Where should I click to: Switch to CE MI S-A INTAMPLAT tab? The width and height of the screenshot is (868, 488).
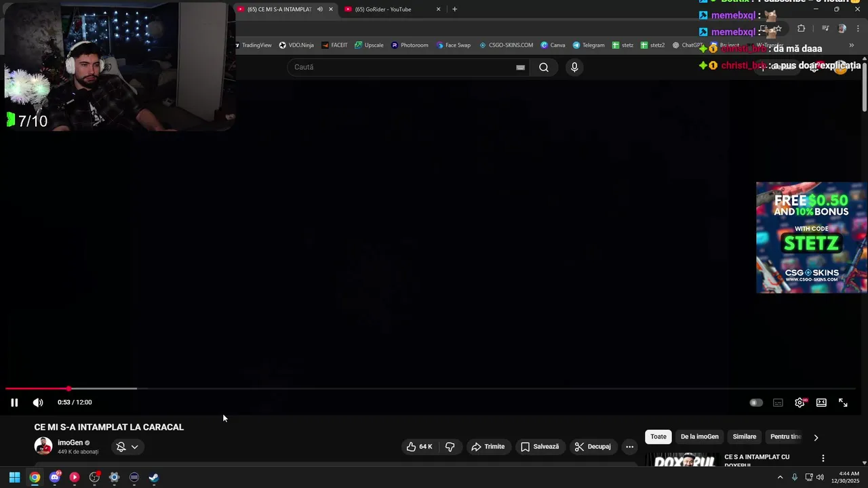[279, 9]
